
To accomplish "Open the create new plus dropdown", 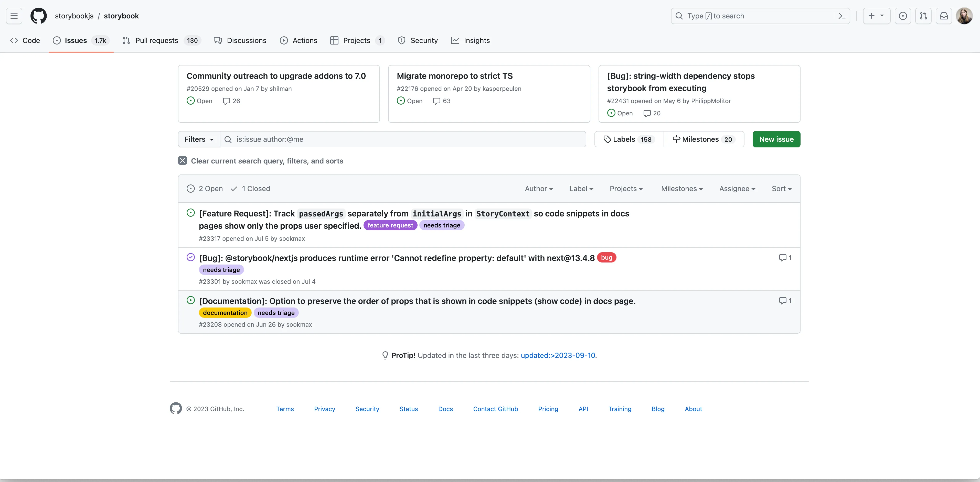I will point(876,16).
